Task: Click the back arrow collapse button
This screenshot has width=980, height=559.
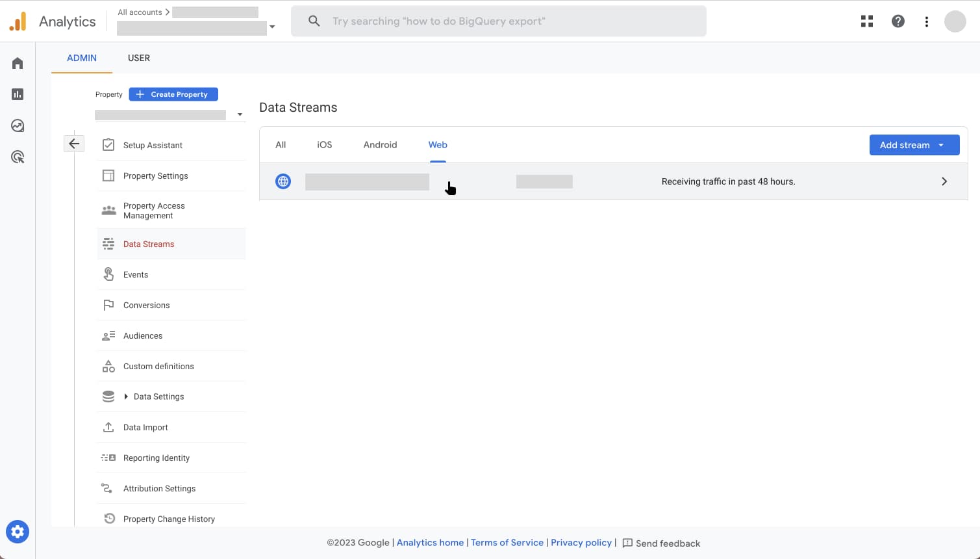Action: [x=74, y=144]
